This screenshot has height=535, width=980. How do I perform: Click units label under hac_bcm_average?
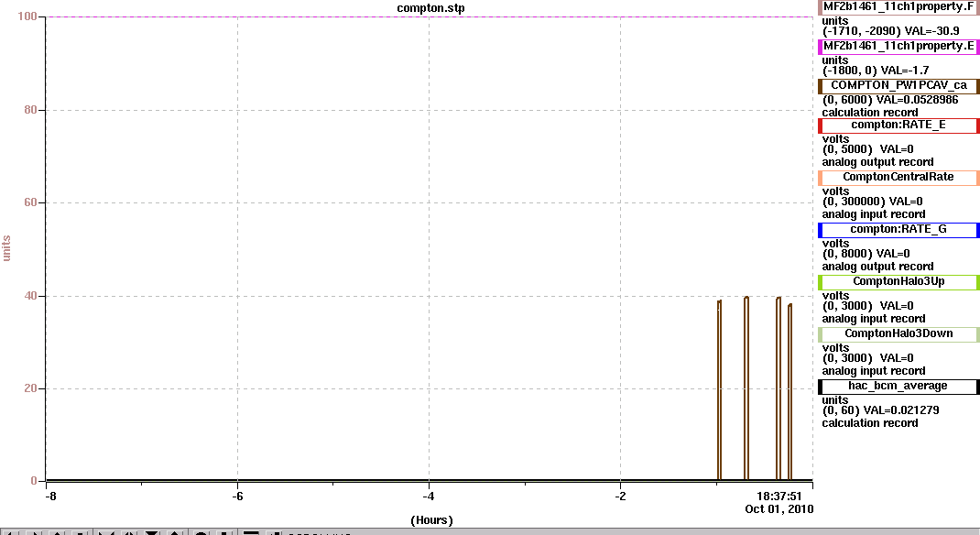pos(835,400)
